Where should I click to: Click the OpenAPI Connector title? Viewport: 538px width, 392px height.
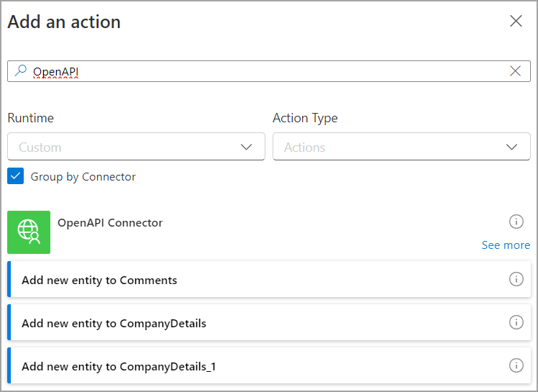pyautogui.click(x=110, y=223)
